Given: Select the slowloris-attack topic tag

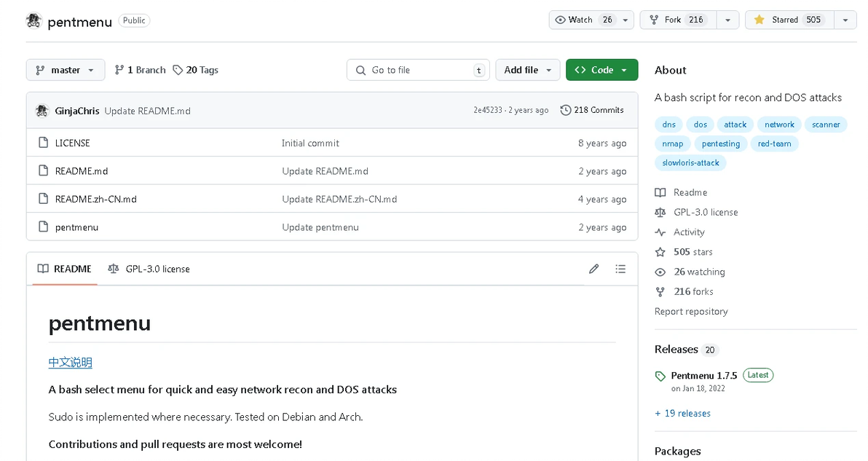Looking at the screenshot, I should click(690, 163).
